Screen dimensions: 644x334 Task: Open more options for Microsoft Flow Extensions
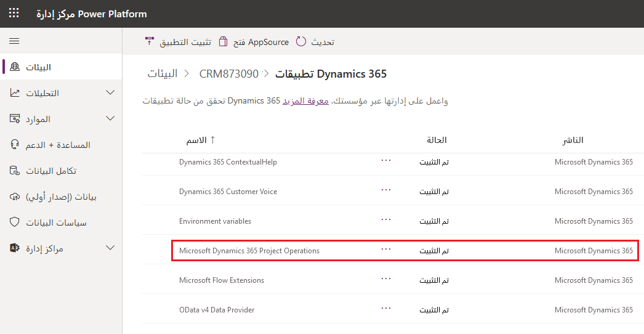tap(385, 279)
